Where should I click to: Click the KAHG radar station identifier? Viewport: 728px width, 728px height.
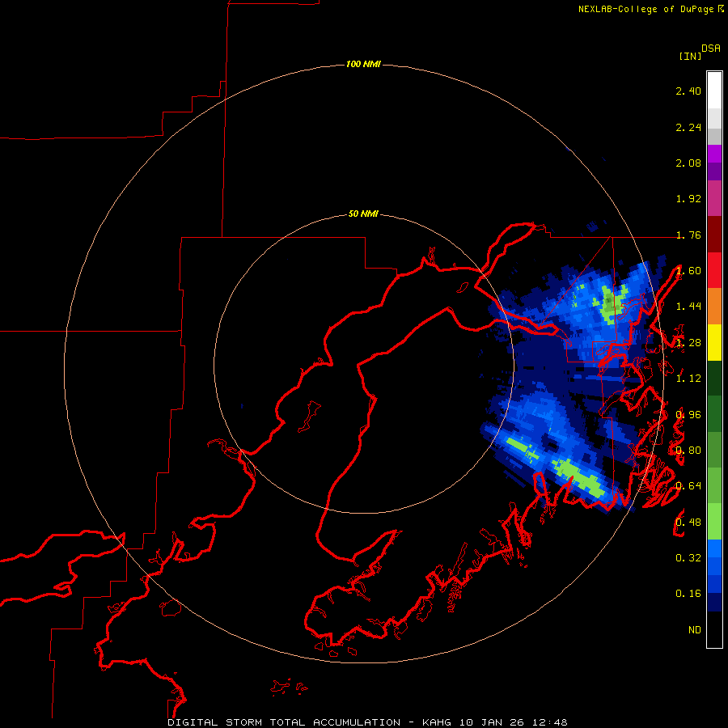[437, 722]
